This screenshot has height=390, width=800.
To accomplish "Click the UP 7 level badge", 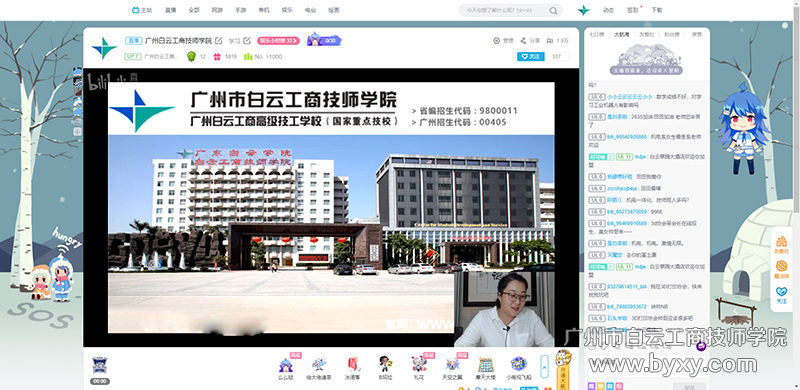I will [x=133, y=56].
